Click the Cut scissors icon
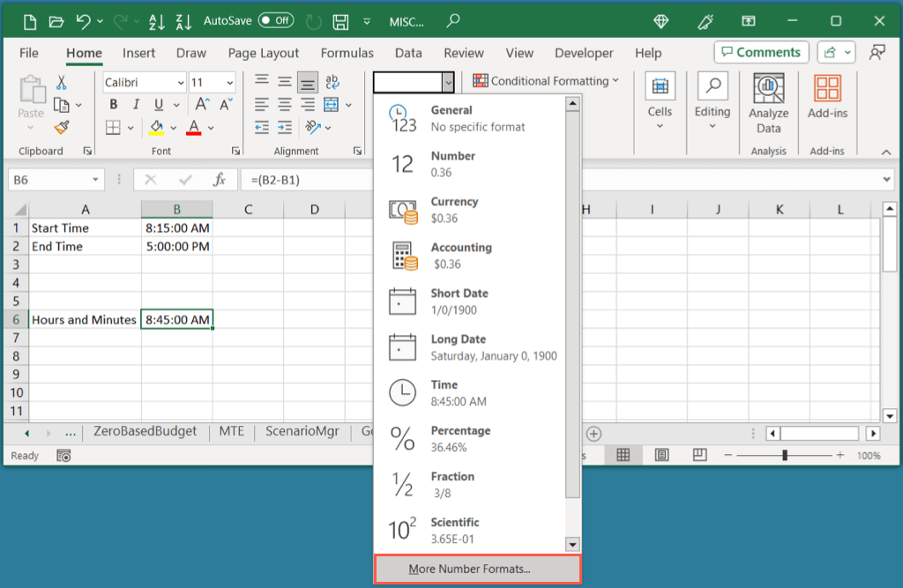Viewport: 903px width, 588px height. 61,82
